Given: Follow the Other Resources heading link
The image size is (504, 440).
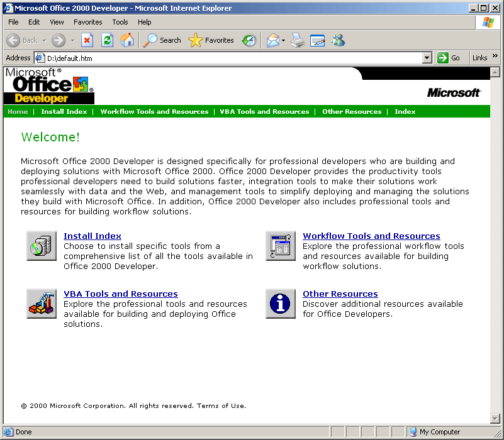Looking at the screenshot, I should [x=340, y=294].
